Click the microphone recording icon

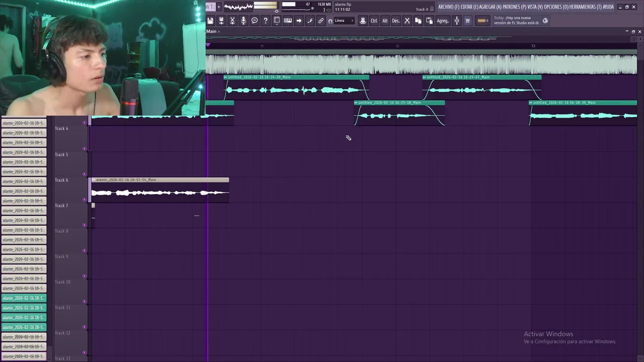click(244, 21)
